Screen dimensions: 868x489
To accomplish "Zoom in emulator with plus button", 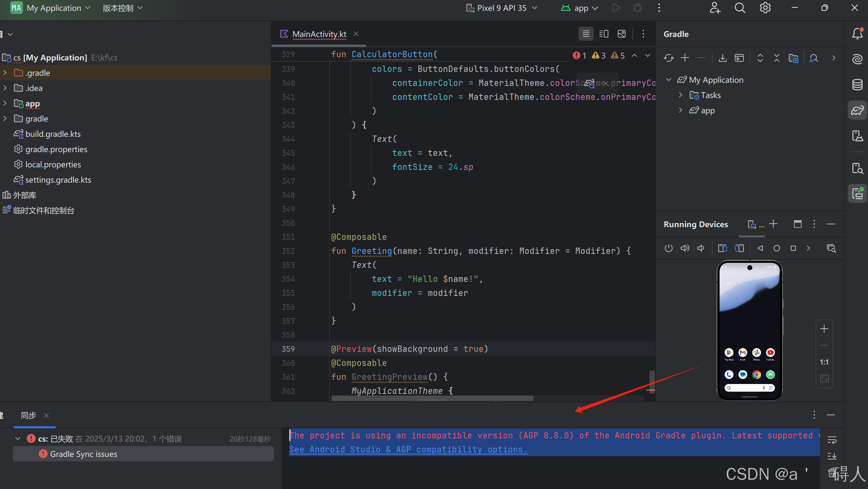I will pos(824,329).
